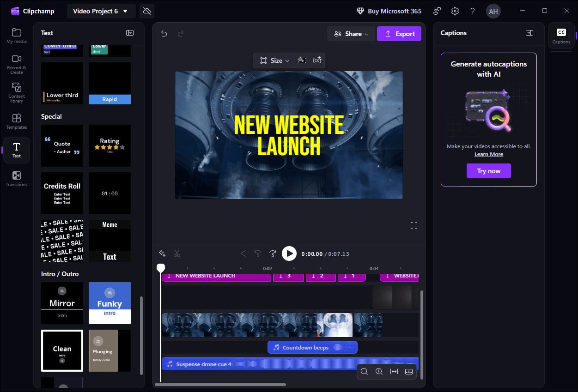Select the Funky intro style
578x392 pixels.
(110, 303)
